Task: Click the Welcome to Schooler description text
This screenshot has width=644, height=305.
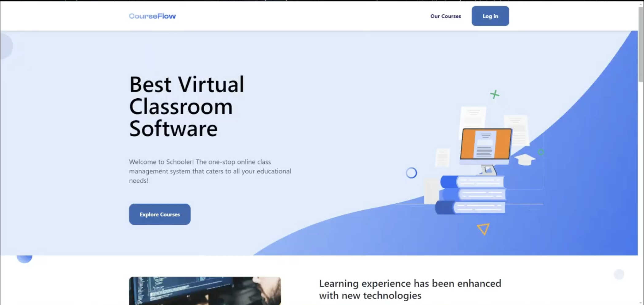Action: click(210, 171)
